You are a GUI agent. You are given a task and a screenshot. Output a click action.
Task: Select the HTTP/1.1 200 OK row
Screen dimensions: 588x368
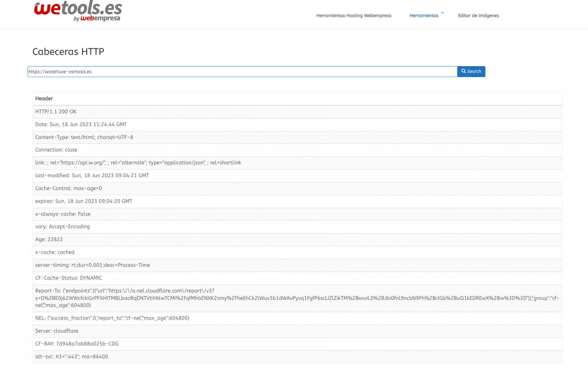[x=297, y=112]
